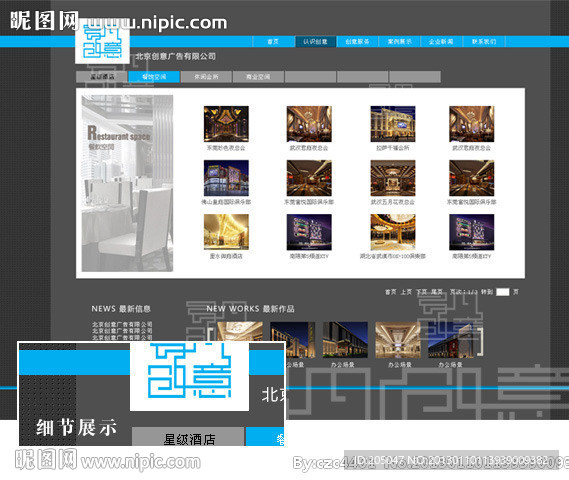Go to 创意服务 in the top navigation
This screenshot has width=569, height=480.
[x=357, y=42]
